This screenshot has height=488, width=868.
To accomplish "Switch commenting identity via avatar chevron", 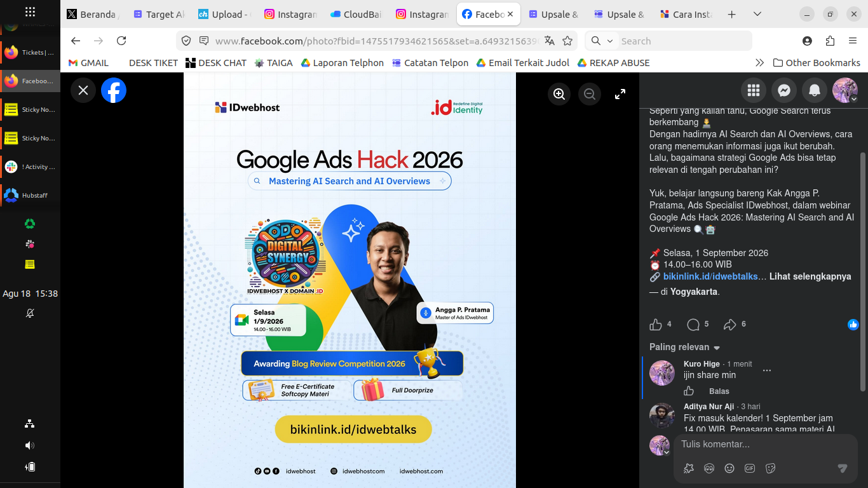I will [667, 452].
